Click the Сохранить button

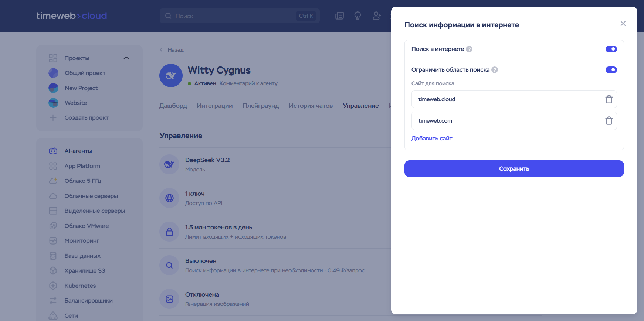514,168
